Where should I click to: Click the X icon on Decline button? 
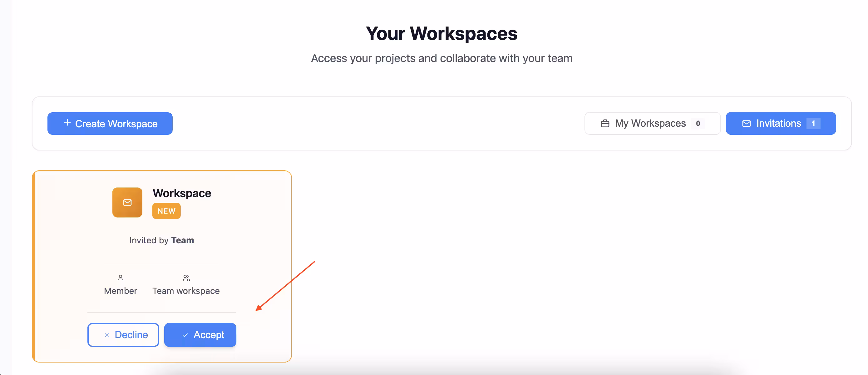(106, 335)
